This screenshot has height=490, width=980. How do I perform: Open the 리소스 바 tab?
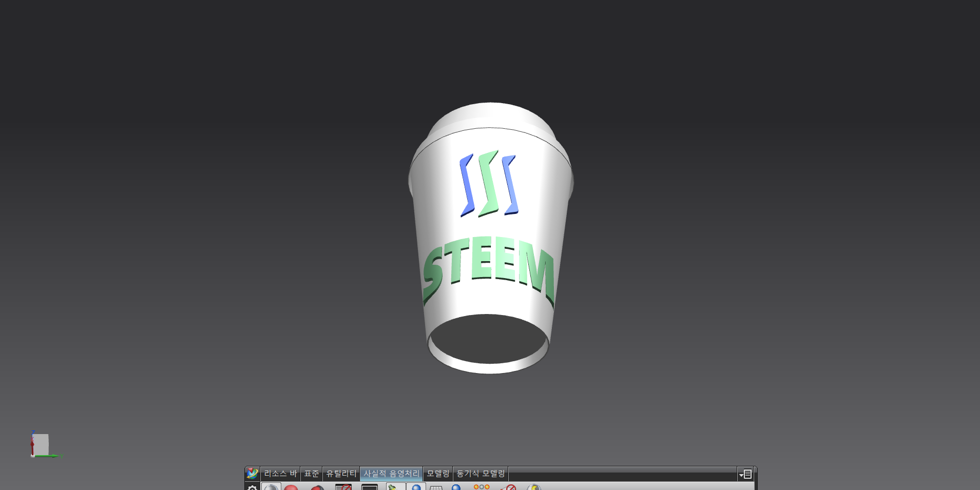[280, 474]
